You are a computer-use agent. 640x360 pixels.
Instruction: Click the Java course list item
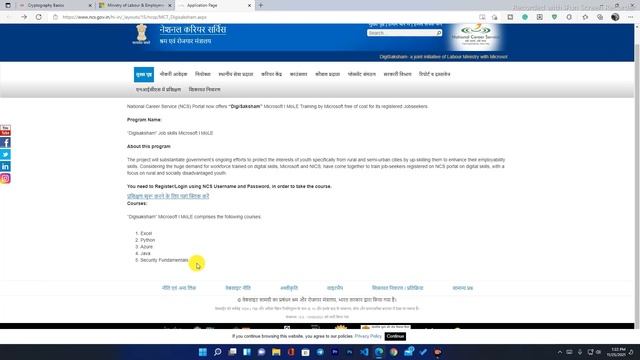pyautogui.click(x=145, y=253)
